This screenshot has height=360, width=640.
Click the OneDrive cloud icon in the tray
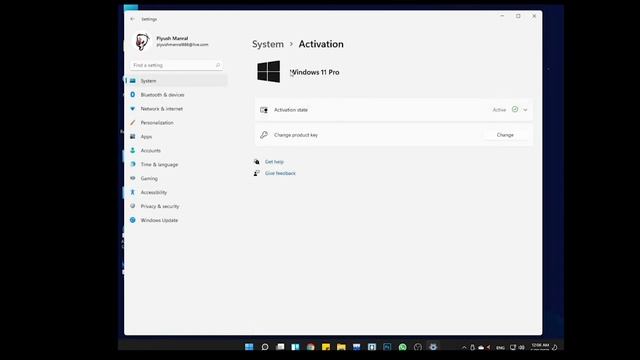[x=481, y=348]
